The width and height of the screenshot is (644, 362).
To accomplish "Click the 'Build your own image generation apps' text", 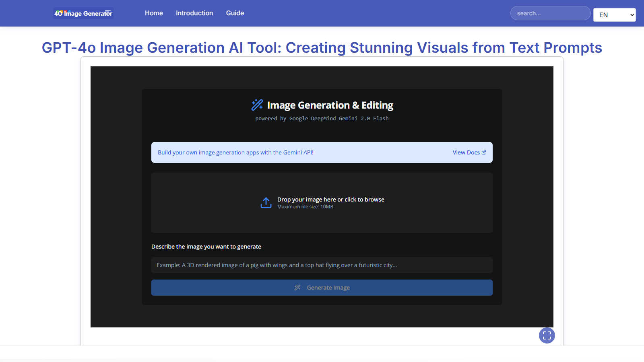I will [x=235, y=152].
